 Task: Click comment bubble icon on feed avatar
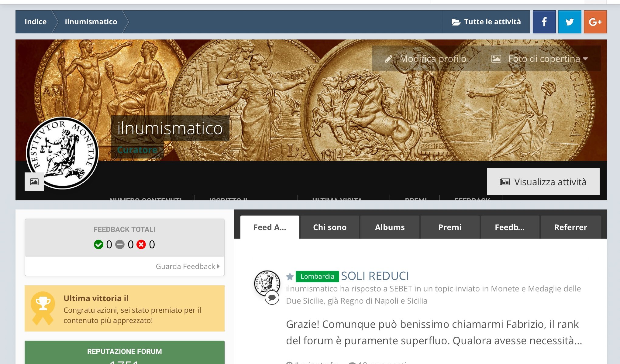click(x=272, y=298)
